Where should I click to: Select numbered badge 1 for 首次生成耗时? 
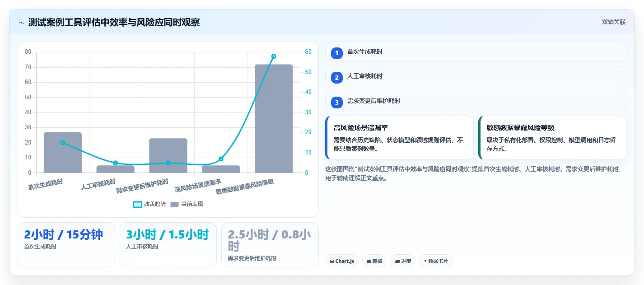click(x=337, y=53)
